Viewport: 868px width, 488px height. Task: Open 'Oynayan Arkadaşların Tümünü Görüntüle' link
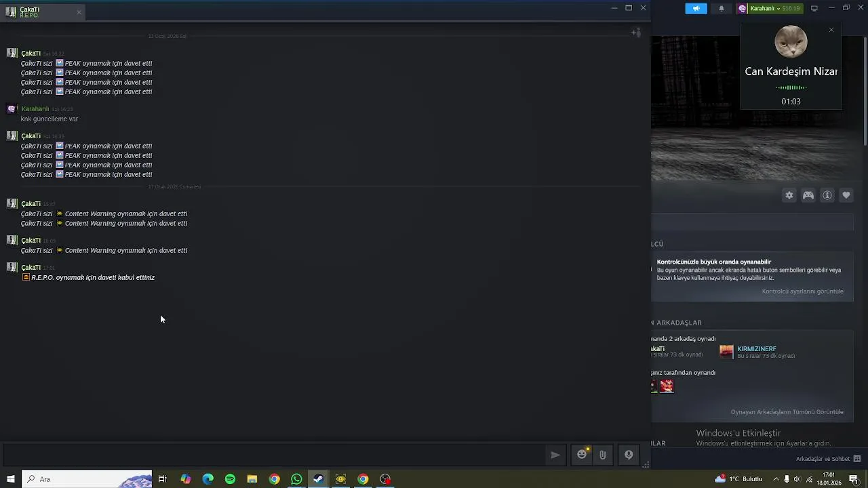pyautogui.click(x=787, y=412)
